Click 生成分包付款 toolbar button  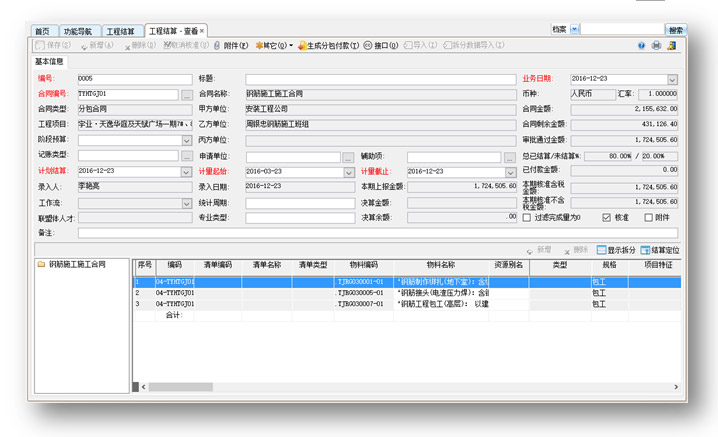click(x=329, y=45)
